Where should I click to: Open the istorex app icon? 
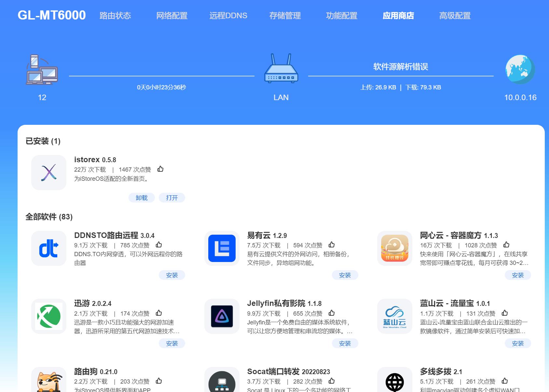(48, 172)
